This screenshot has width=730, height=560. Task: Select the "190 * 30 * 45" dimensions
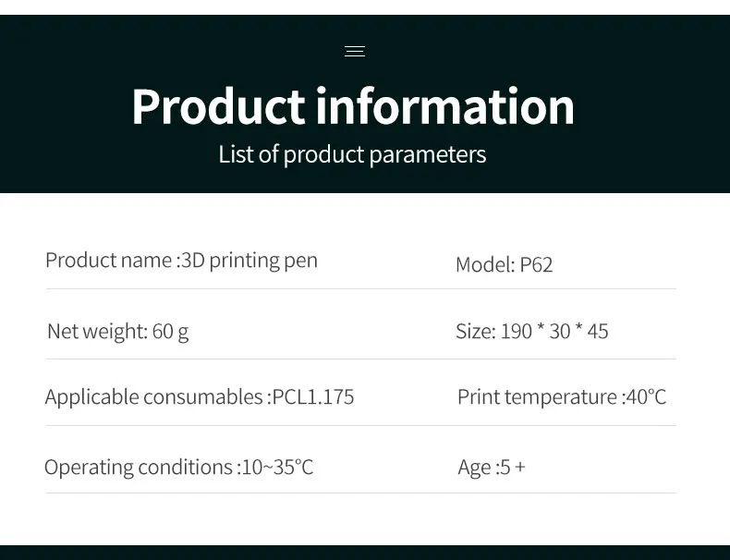(554, 332)
